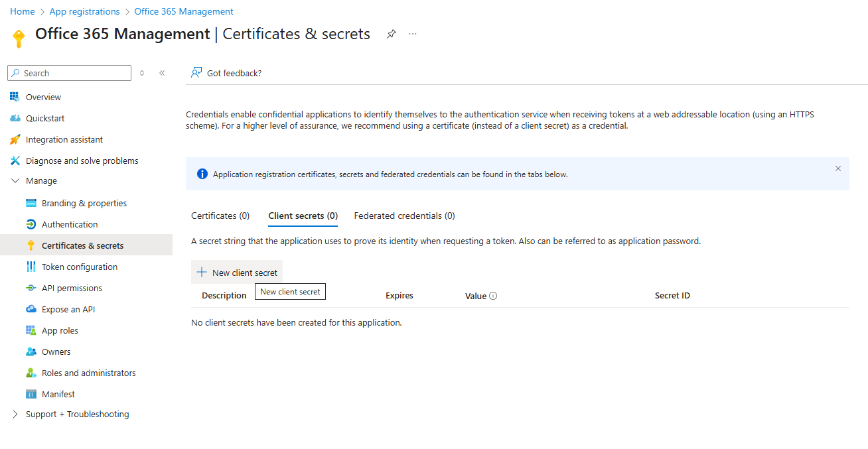Navigate to App registrations breadcrumb

point(84,11)
